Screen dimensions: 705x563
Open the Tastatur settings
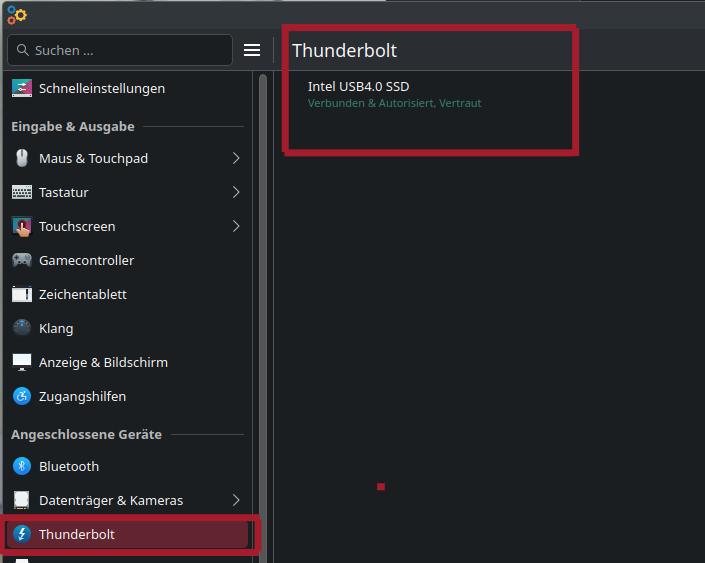(128, 192)
